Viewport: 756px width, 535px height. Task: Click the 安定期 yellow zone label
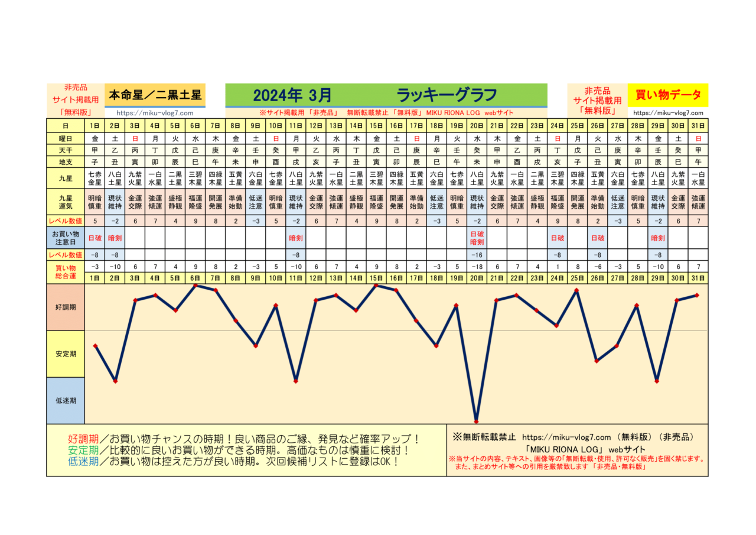pyautogui.click(x=66, y=354)
